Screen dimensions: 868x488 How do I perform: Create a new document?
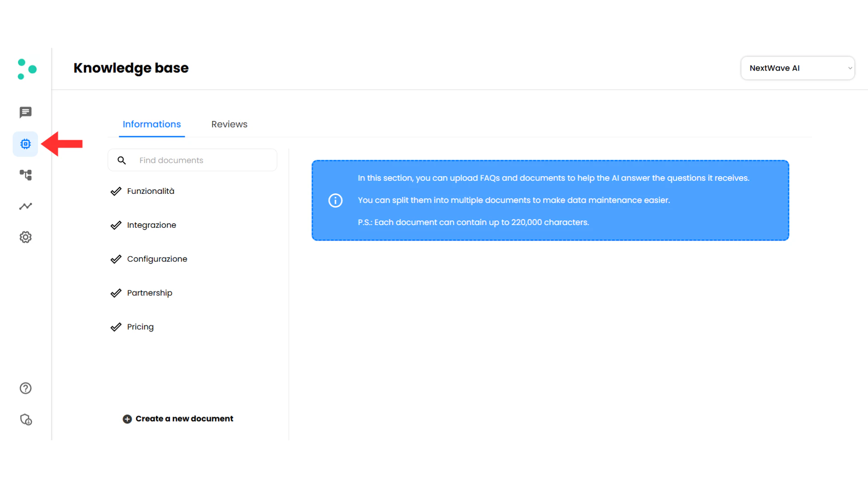[178, 418]
